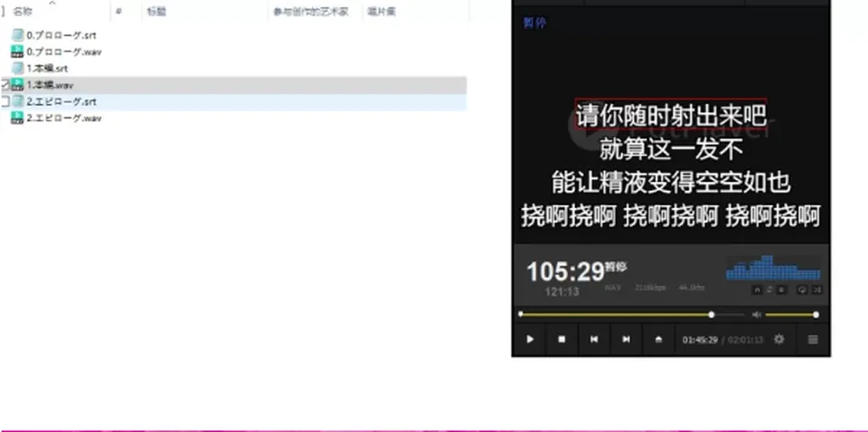Click the 44.1khz sample rate label

[x=692, y=287]
